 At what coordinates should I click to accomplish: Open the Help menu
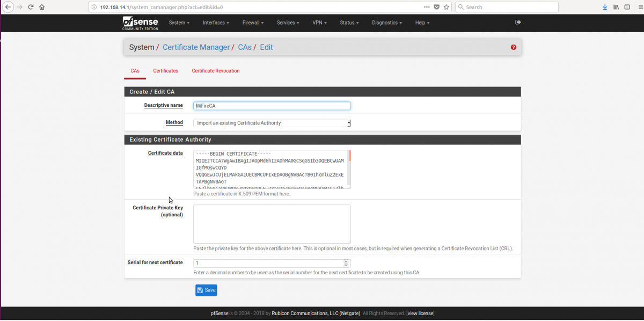[x=422, y=23]
